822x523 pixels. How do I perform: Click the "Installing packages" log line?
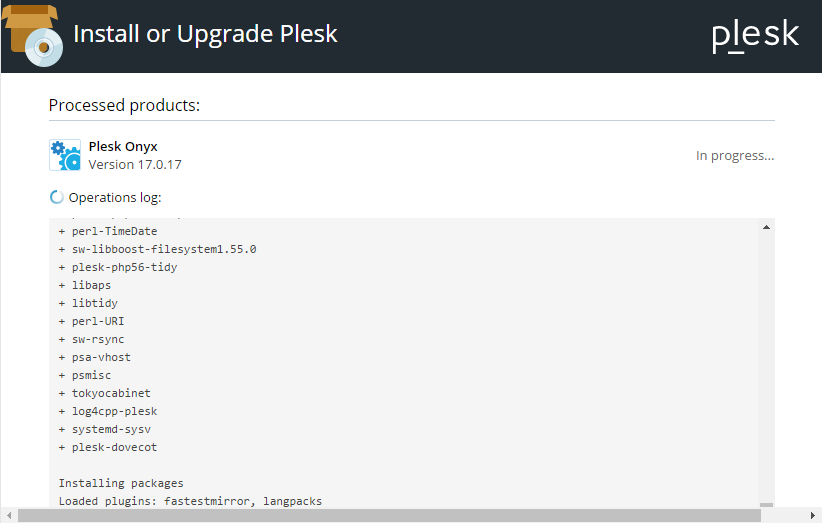tap(121, 483)
